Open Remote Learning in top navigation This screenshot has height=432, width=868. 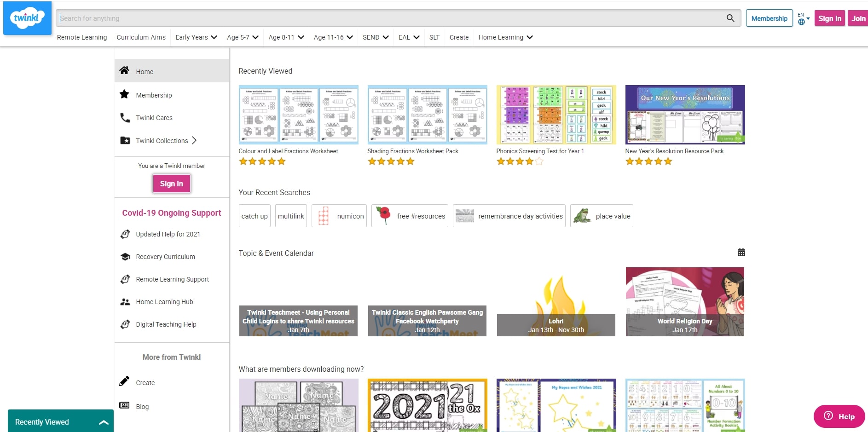pos(82,37)
